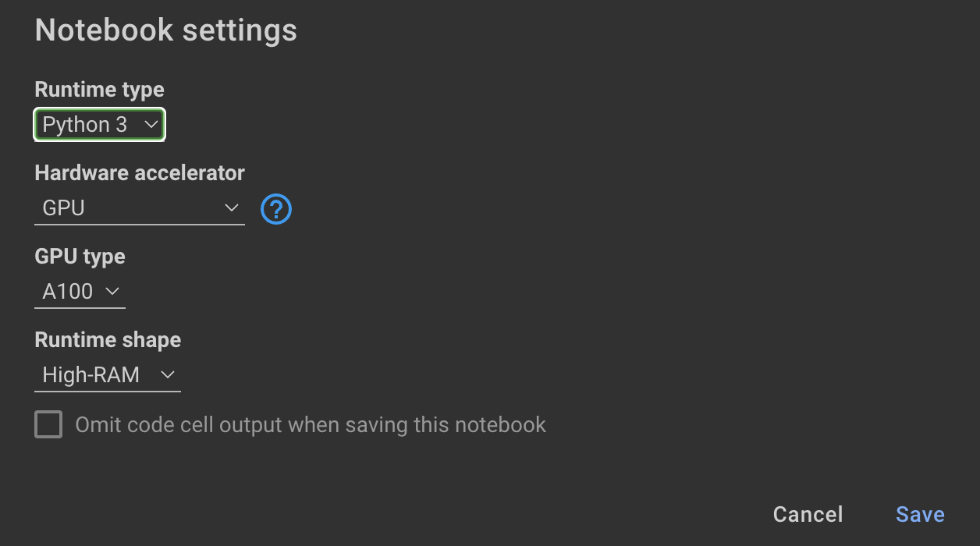Toggle the Omit code cell output checkbox

coord(48,425)
